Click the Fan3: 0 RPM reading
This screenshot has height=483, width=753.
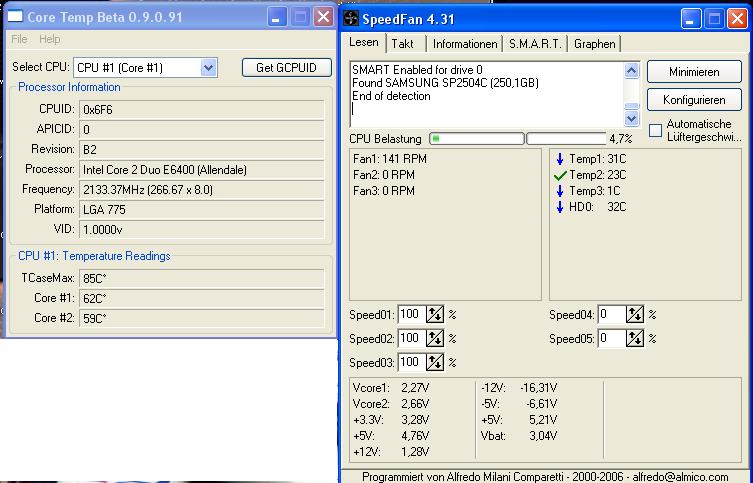coord(384,191)
